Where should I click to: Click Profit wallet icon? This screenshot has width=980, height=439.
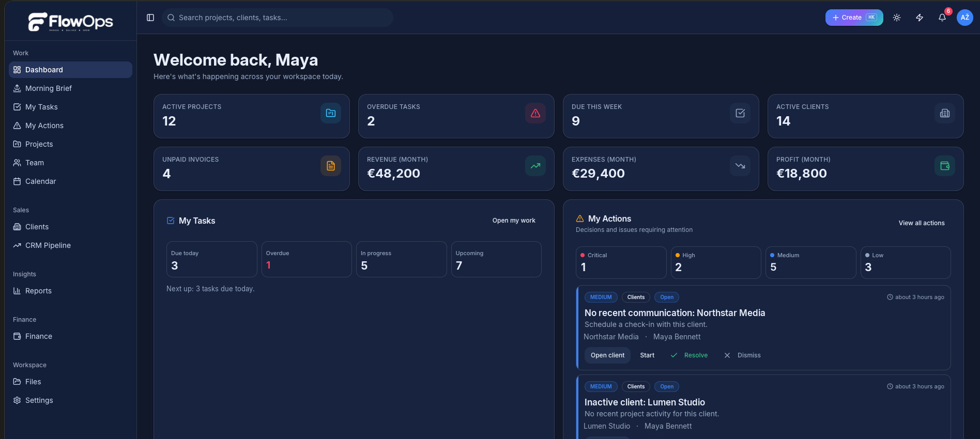click(x=945, y=166)
